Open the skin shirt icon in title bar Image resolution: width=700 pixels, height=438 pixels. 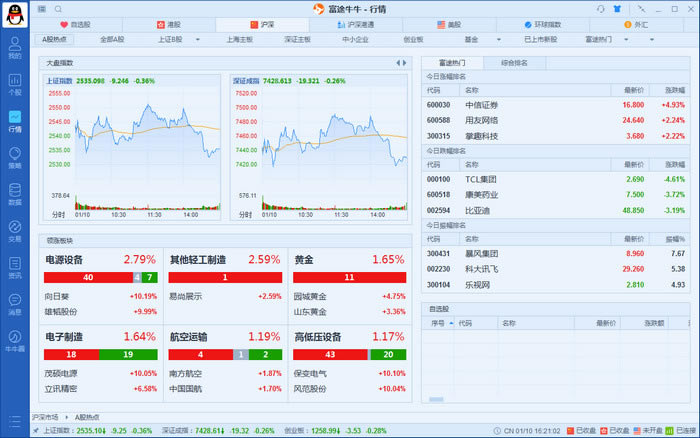click(x=617, y=9)
